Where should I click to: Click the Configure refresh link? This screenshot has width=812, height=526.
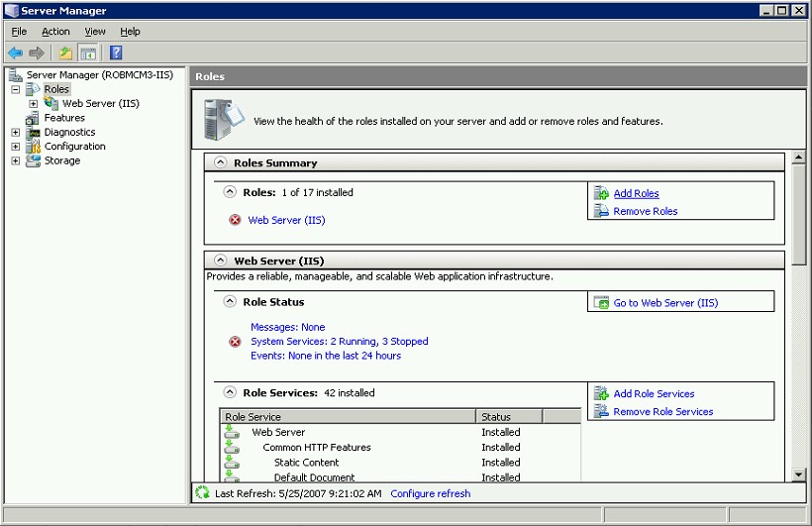431,493
